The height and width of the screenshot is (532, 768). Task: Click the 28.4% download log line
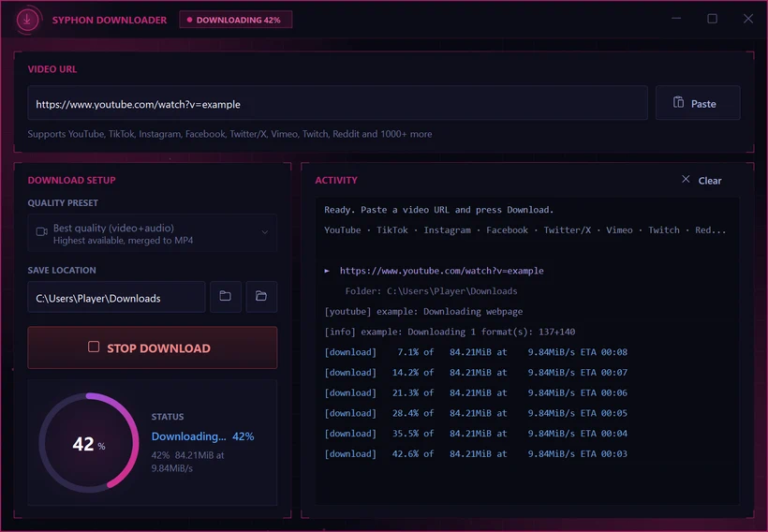476,413
